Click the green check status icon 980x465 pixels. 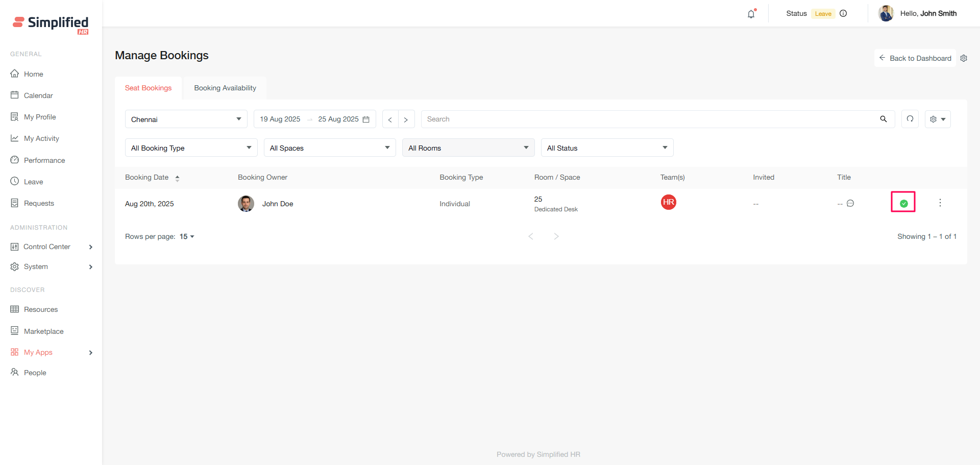903,203
